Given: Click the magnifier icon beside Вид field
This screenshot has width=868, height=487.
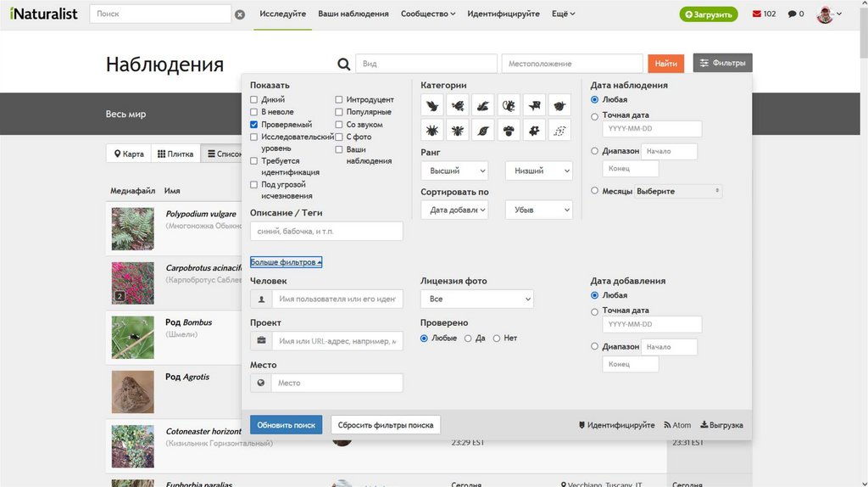Looking at the screenshot, I should (344, 64).
